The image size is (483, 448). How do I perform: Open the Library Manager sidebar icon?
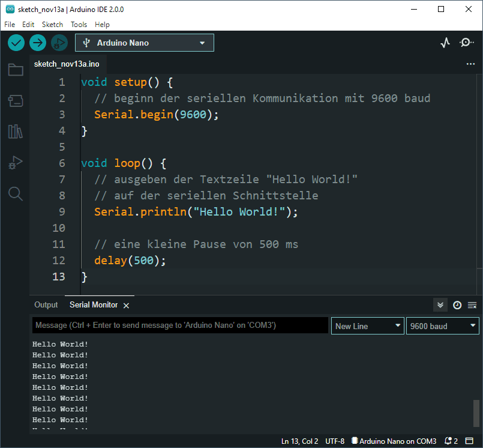click(x=16, y=132)
